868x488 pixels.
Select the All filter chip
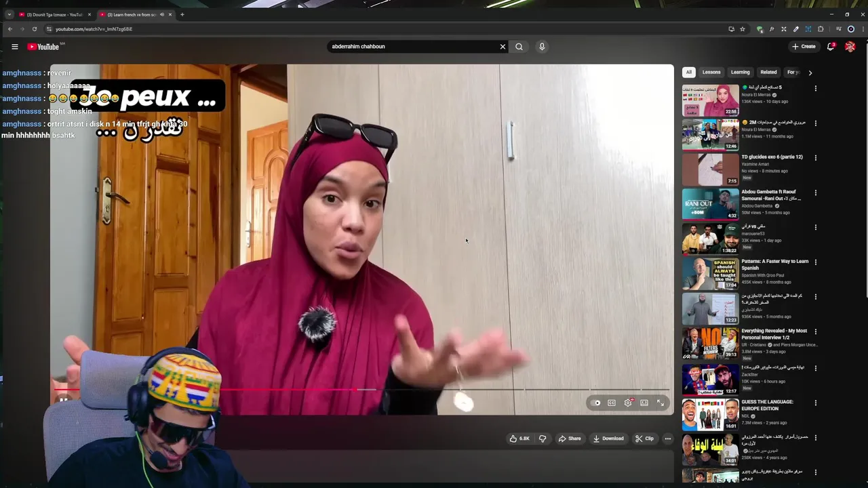coord(689,73)
